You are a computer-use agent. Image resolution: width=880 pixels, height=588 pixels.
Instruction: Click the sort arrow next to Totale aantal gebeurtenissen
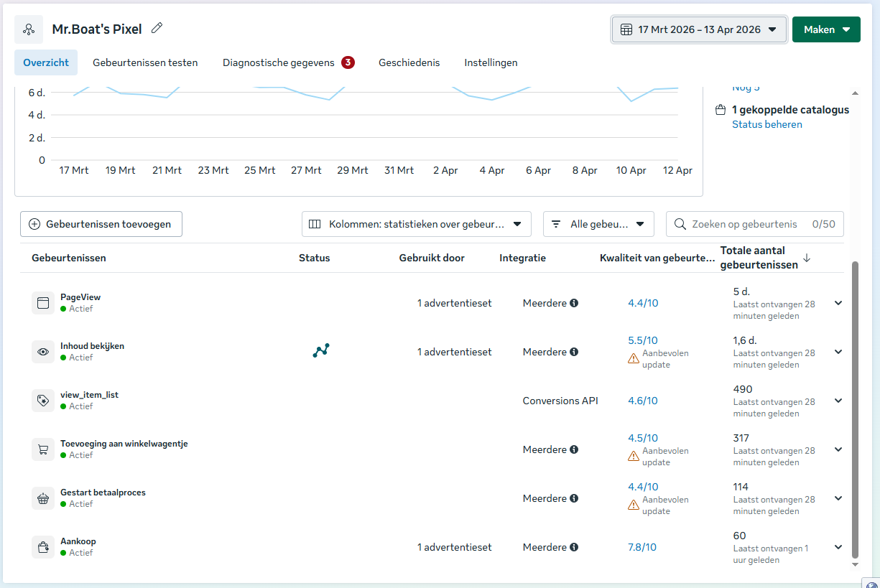click(807, 258)
